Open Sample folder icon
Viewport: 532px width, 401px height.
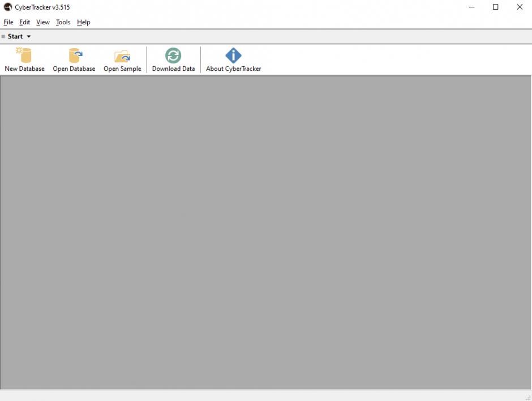pos(122,56)
